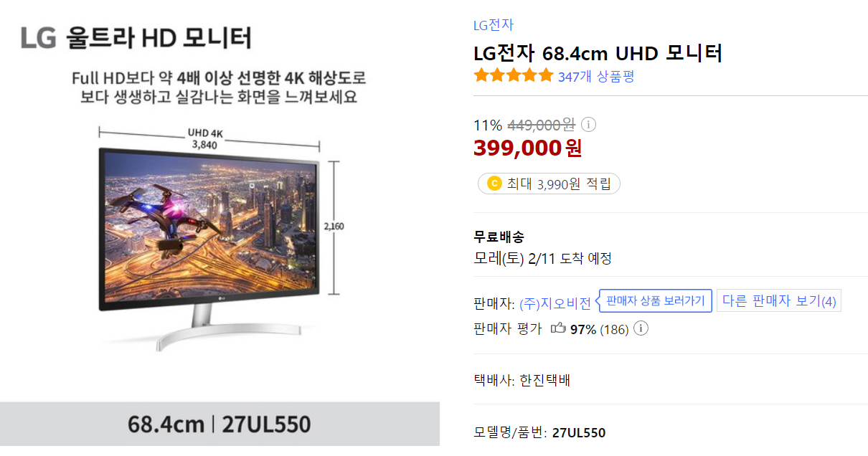Open the LG전자 brand link
This screenshot has width=868, height=456.
[494, 25]
